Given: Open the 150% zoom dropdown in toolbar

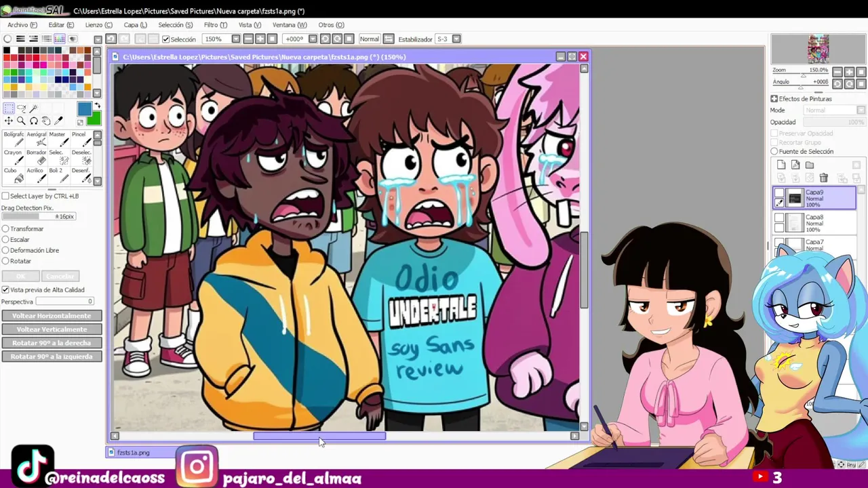Looking at the screenshot, I should click(235, 39).
